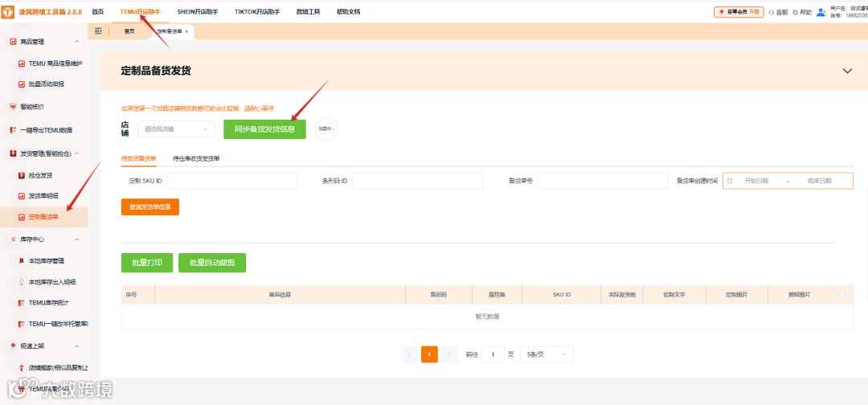Collapse the 发货管理(智能拾仓) group
The width and height of the screenshot is (868, 405).
(x=77, y=153)
